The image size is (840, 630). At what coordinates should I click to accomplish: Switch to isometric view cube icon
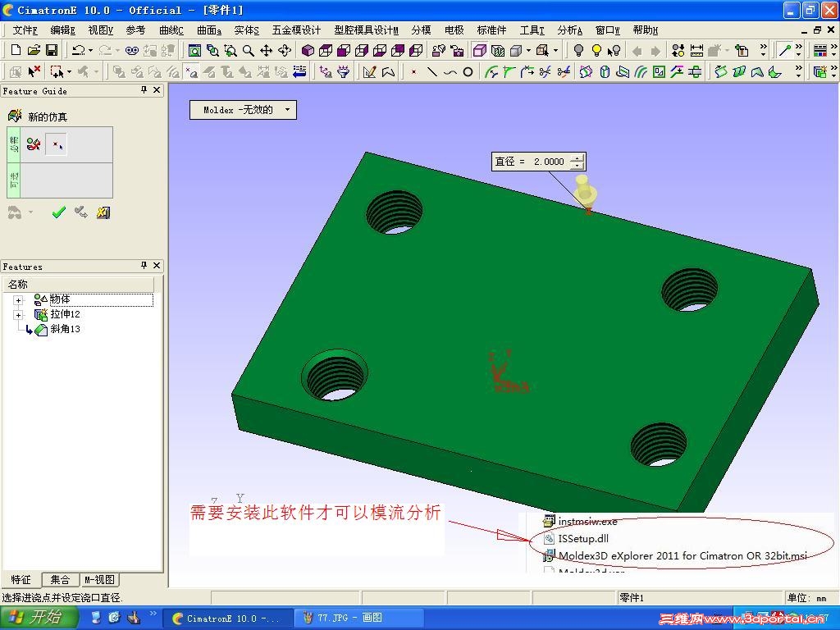click(x=308, y=51)
